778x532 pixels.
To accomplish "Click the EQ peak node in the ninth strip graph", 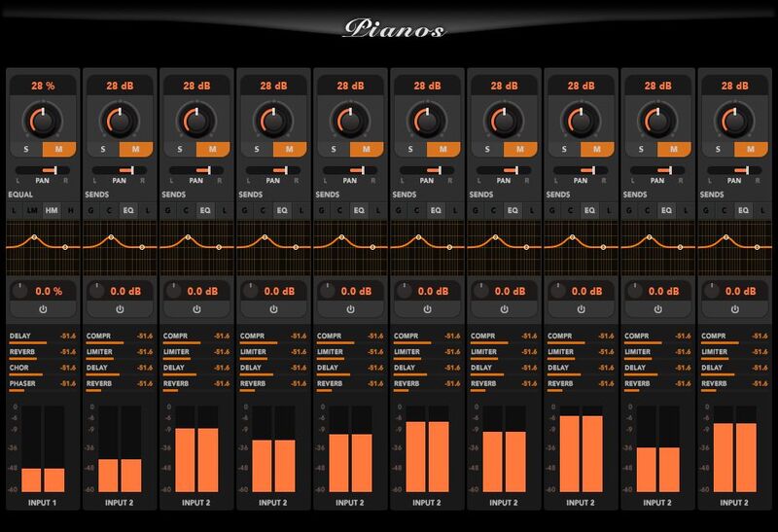I will pos(650,237).
